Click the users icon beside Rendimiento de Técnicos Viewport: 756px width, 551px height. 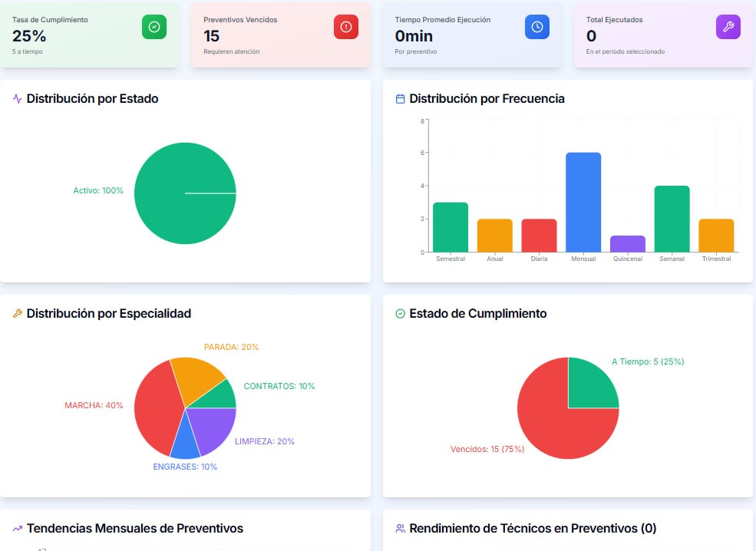coord(400,528)
